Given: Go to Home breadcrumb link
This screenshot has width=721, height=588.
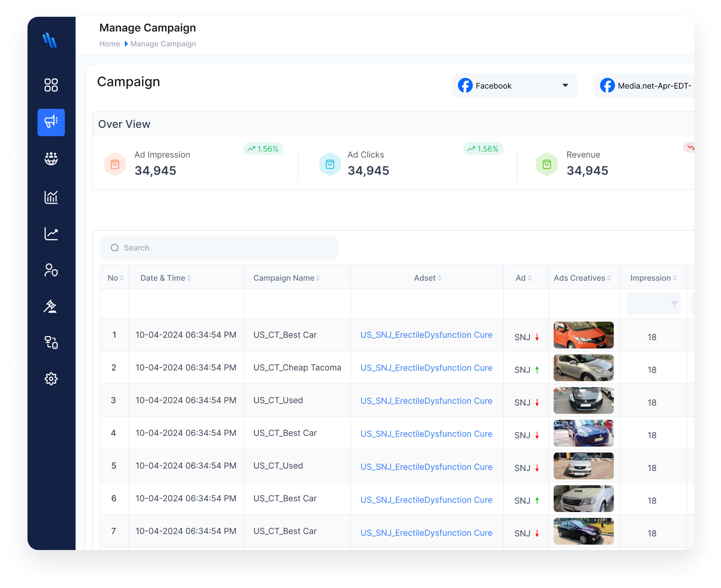Looking at the screenshot, I should pyautogui.click(x=109, y=44).
